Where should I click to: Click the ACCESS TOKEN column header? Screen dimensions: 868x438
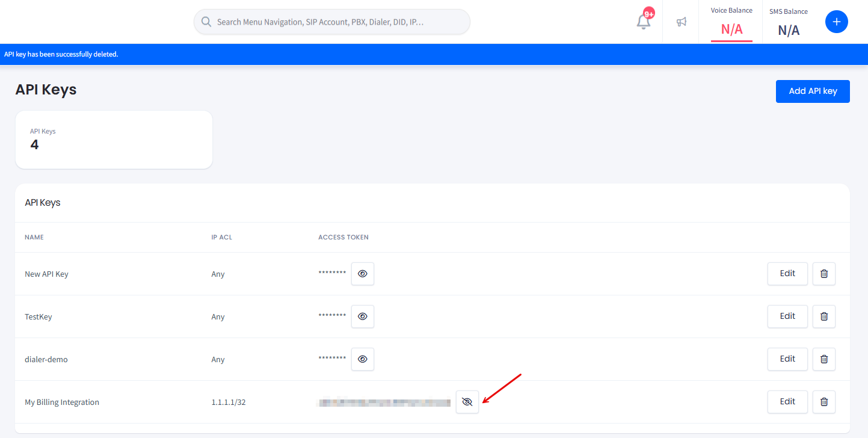(x=343, y=237)
